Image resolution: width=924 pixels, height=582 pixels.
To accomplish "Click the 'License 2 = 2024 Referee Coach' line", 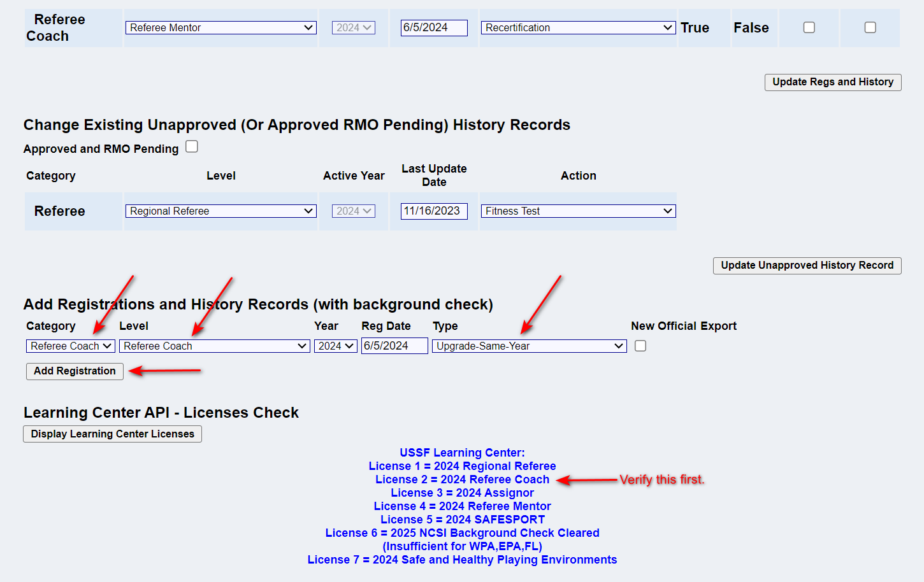I will point(463,479).
